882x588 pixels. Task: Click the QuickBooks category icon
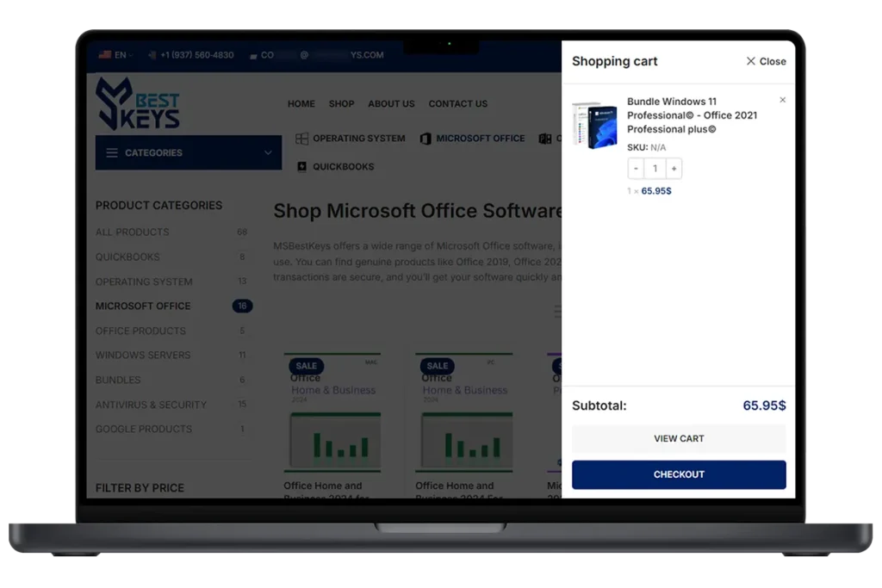pos(301,167)
